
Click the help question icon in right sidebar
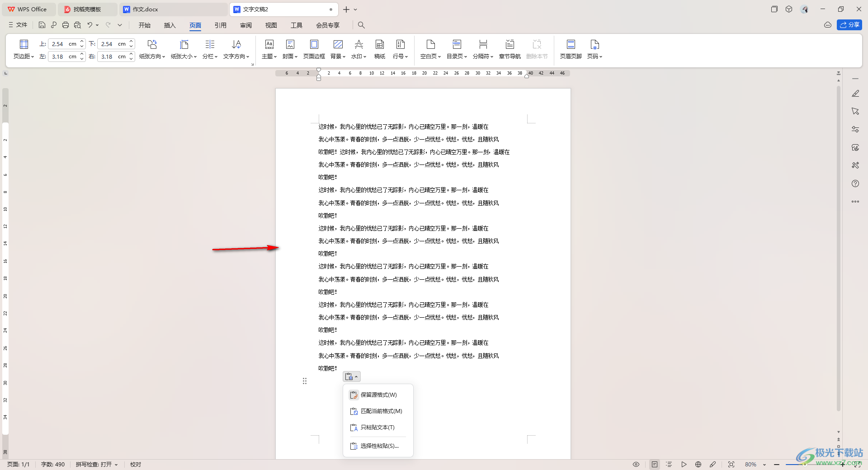pos(855,183)
